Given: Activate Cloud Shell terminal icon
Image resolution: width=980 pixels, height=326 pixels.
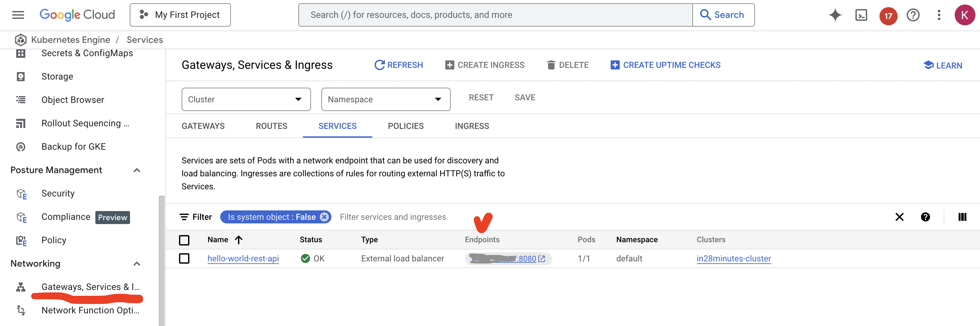Looking at the screenshot, I should coord(861,15).
